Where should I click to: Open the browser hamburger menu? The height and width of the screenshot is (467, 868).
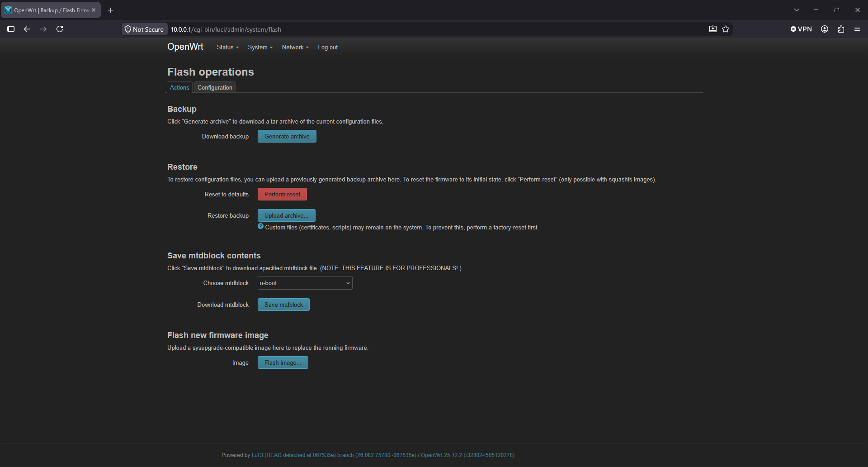[x=857, y=29]
